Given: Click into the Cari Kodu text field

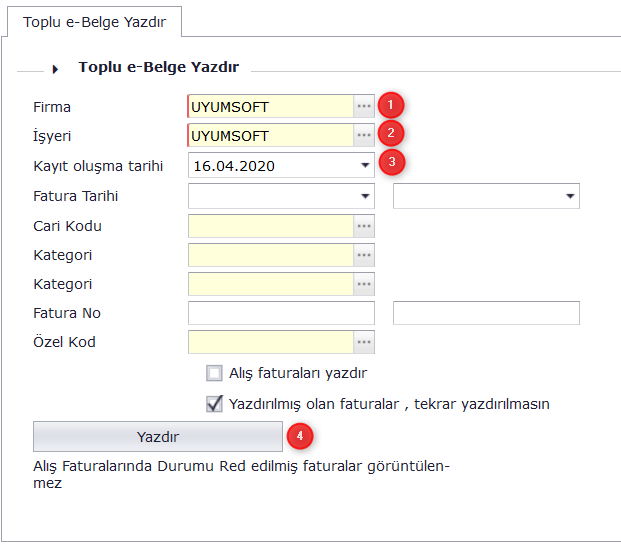Looking at the screenshot, I should [x=270, y=226].
